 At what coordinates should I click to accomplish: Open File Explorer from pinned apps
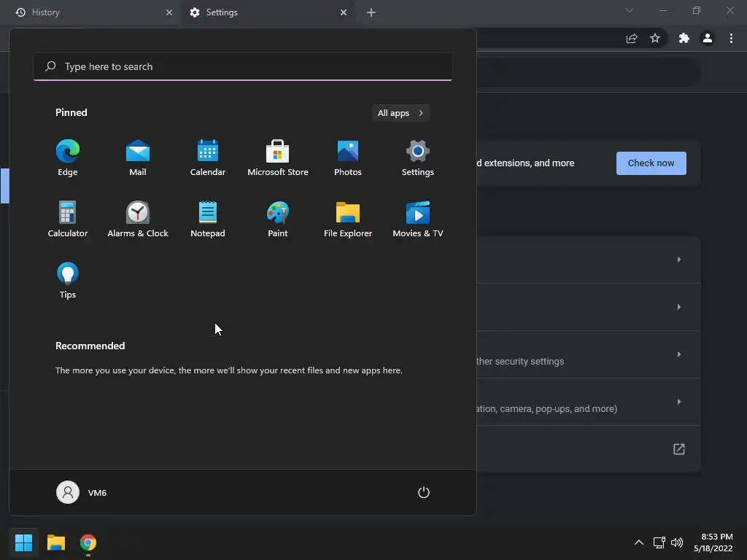pos(348,219)
